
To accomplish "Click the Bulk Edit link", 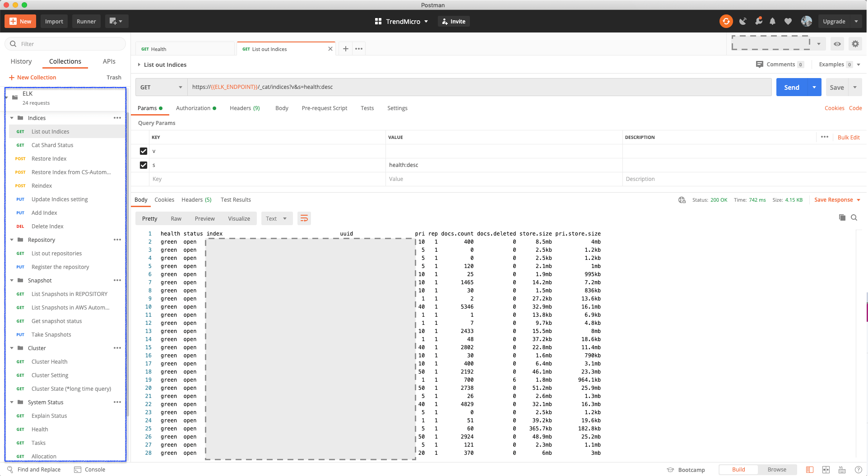I will click(849, 137).
